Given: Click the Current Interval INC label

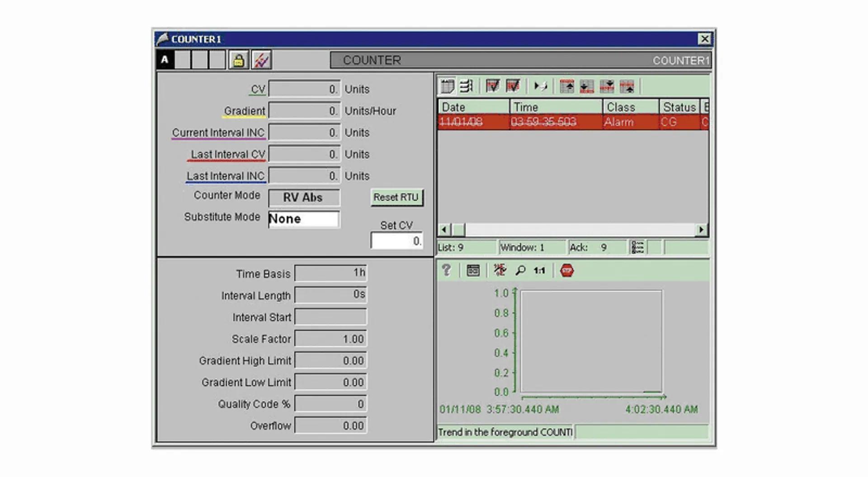Looking at the screenshot, I should point(218,133).
